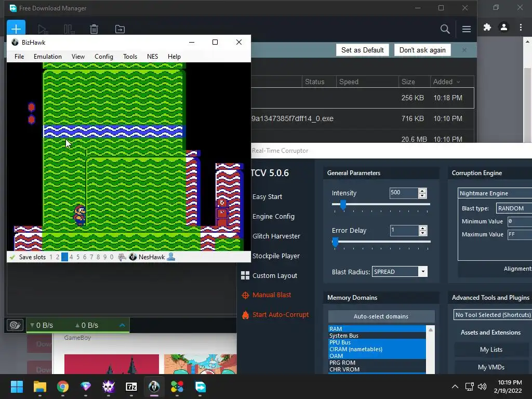Toggle snail mode speed limit icon
This screenshot has height=399, width=532.
15,325
